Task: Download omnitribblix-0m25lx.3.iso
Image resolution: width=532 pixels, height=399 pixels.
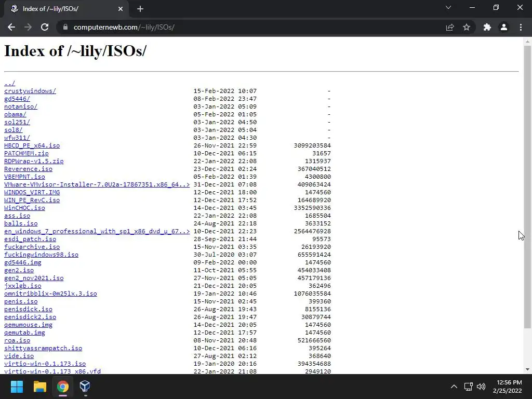Action: (x=50, y=294)
